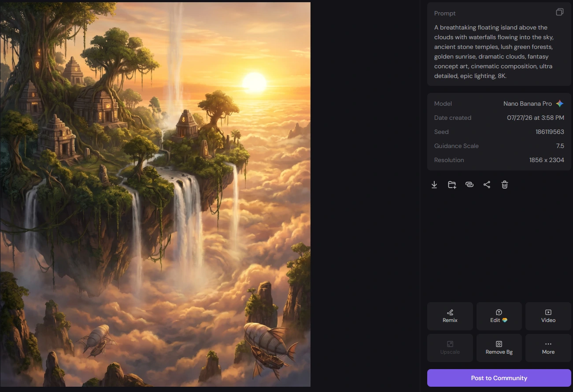Post the image to Community

point(499,378)
